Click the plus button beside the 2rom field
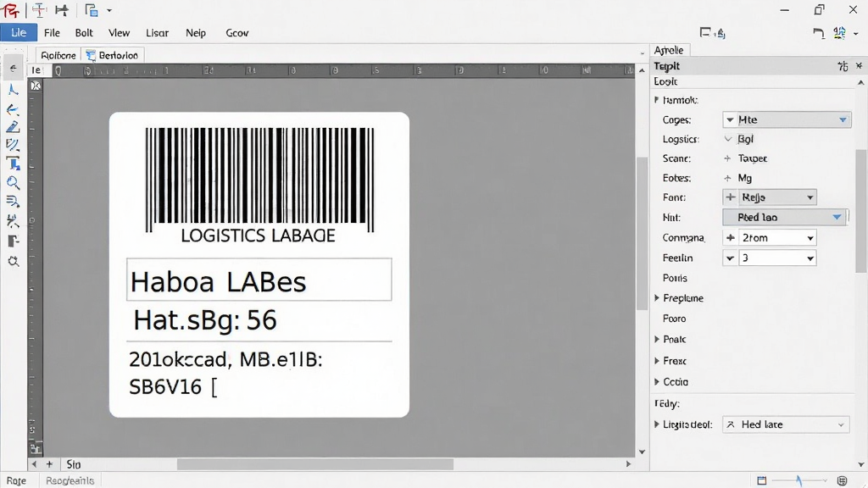Screen dimensions: 868x488 [730, 238]
